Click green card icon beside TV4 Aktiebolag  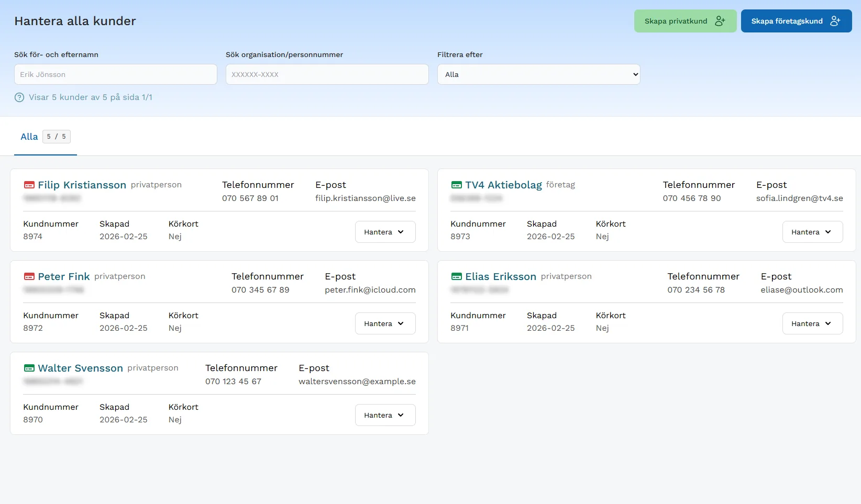click(x=457, y=185)
